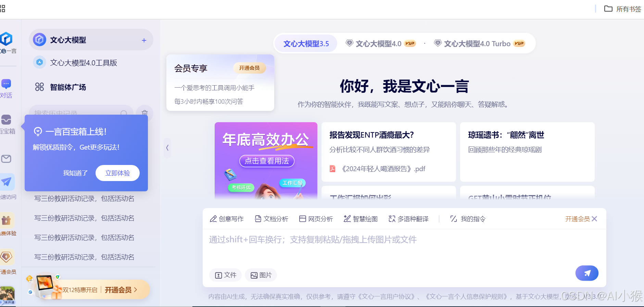The image size is (644, 307).
Task: Click the 文心一言 logo icon
Action: tap(6, 39)
